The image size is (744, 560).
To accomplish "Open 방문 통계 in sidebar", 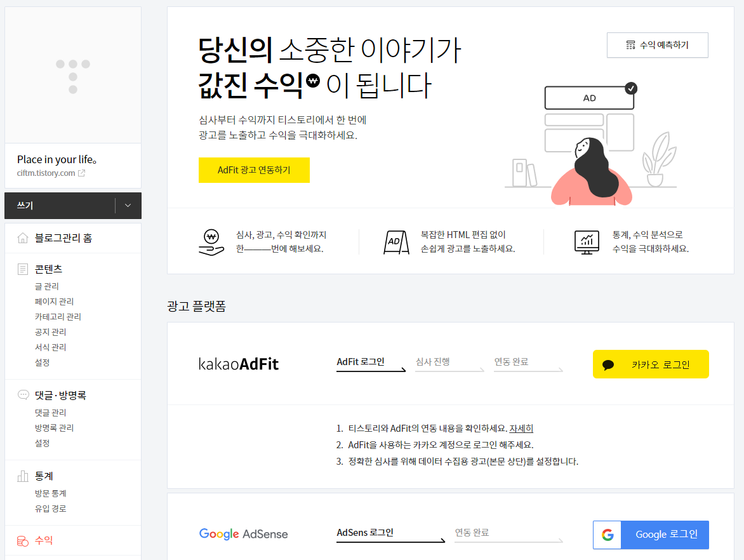I will [50, 493].
